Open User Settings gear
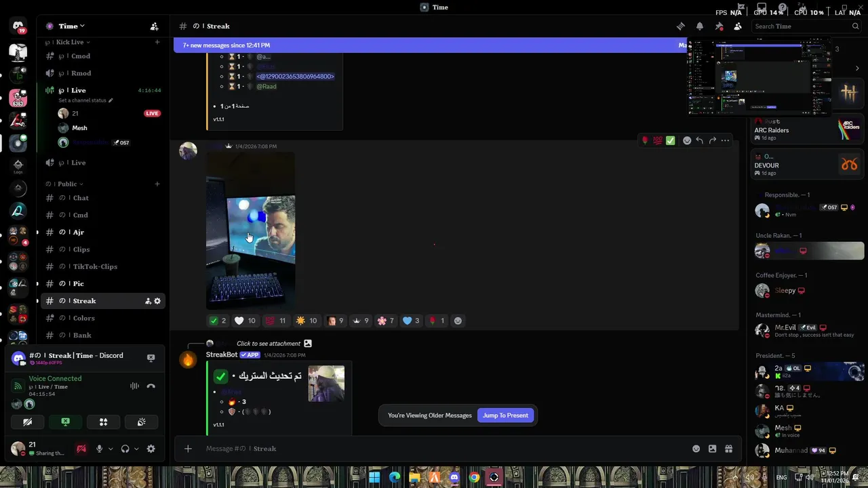The height and width of the screenshot is (488, 868). click(151, 449)
